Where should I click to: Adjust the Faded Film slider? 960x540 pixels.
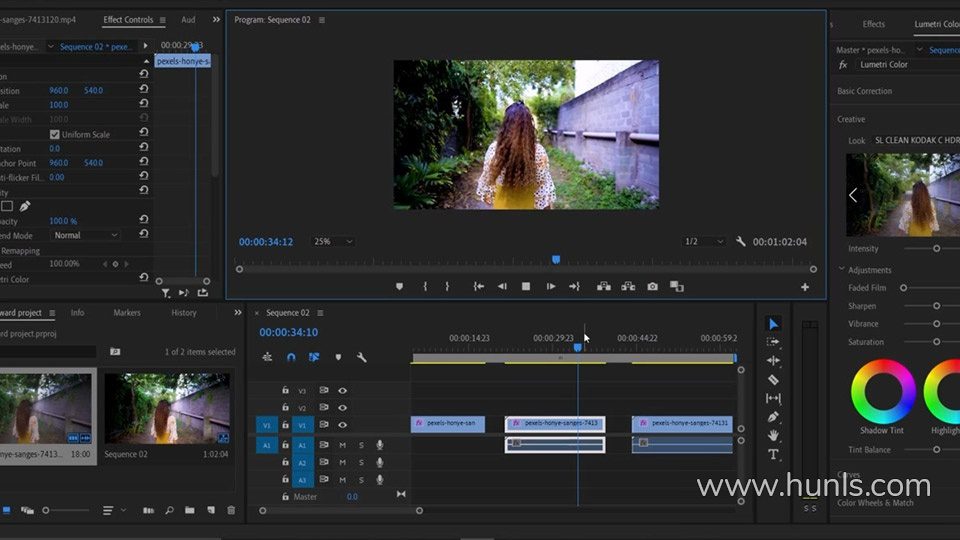[903, 287]
